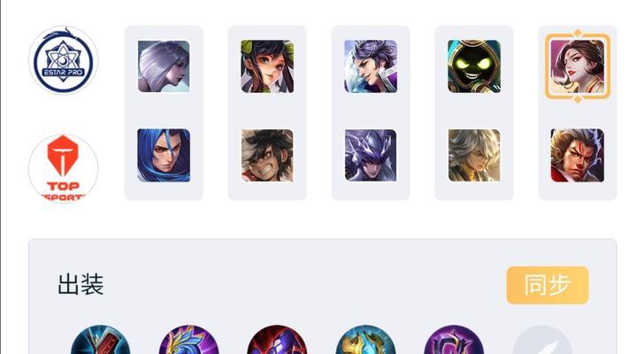
Task: Open the third red armor equipment icon
Action: (277, 340)
